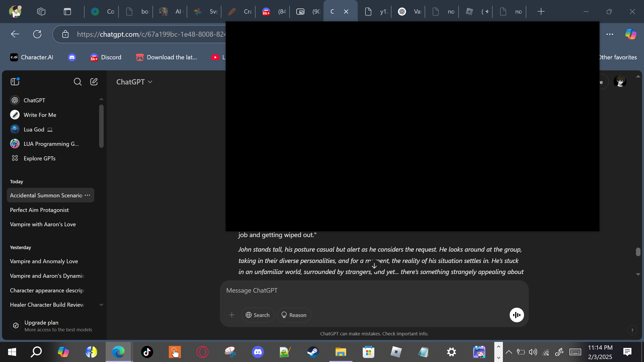The width and height of the screenshot is (644, 362).
Task: Start voice mode with the waveform button
Action: pos(517,315)
